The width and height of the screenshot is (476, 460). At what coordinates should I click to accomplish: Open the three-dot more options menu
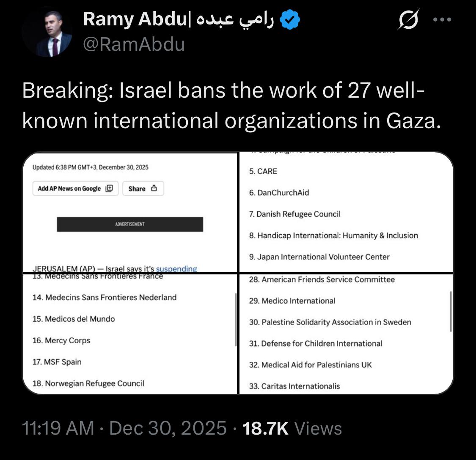point(443,19)
